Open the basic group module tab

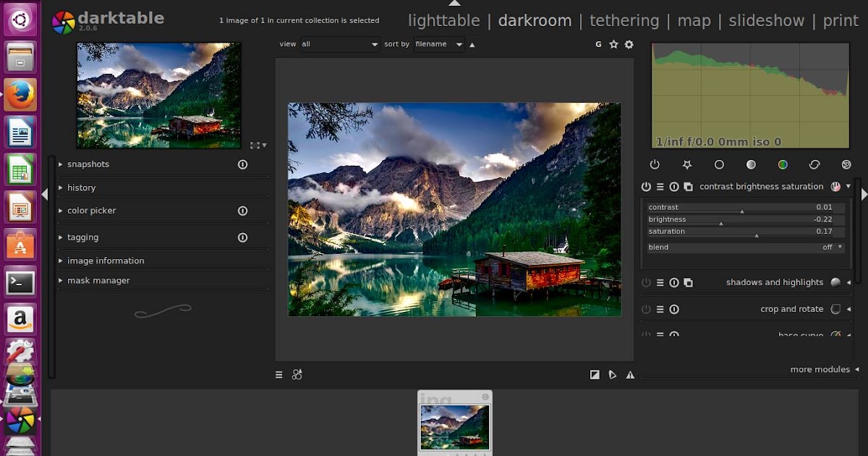pos(719,165)
